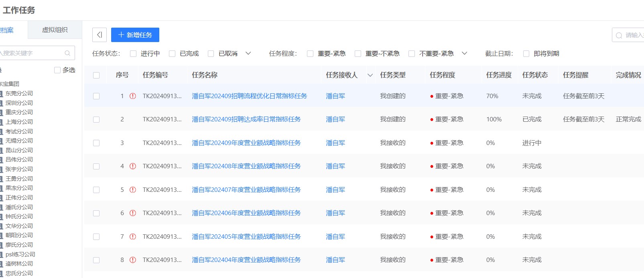Click the magnifier icon in top-right search
644x278 pixels.
click(x=619, y=35)
